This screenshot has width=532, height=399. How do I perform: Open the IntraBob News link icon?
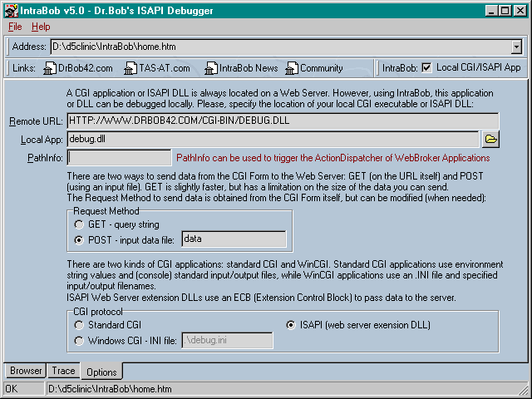point(211,68)
